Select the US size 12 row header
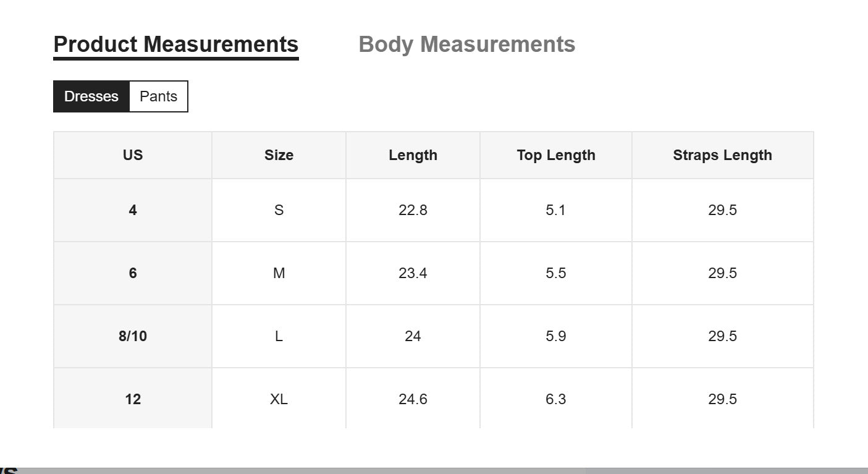This screenshot has height=474, width=868. [x=133, y=399]
